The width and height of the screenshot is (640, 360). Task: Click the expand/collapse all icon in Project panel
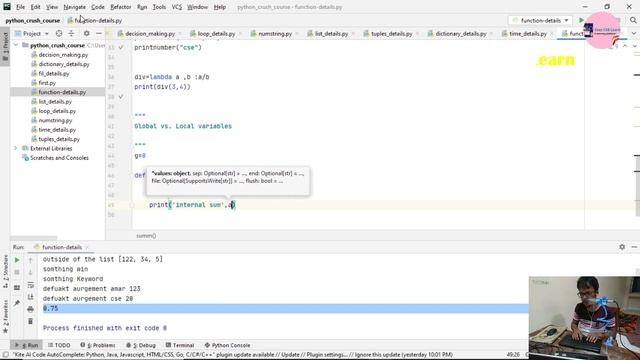71,33
